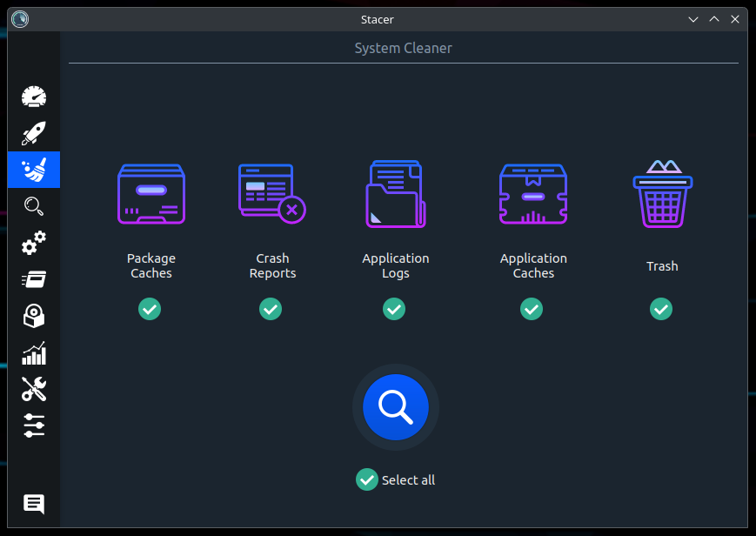Open Uninstaller package disc icon
The width and height of the screenshot is (756, 536).
pyautogui.click(x=34, y=316)
